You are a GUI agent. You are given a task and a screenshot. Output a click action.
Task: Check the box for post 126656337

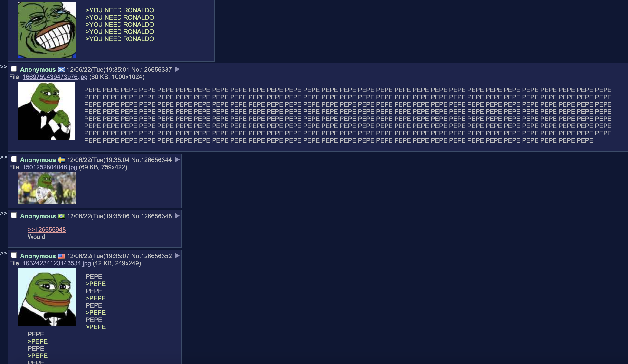(14, 69)
